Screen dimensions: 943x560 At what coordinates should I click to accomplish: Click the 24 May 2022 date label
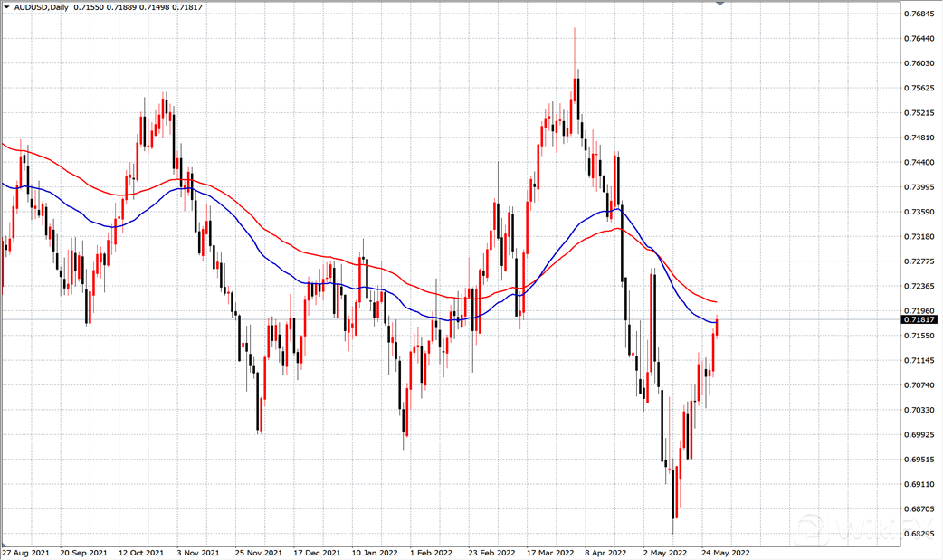point(727,551)
